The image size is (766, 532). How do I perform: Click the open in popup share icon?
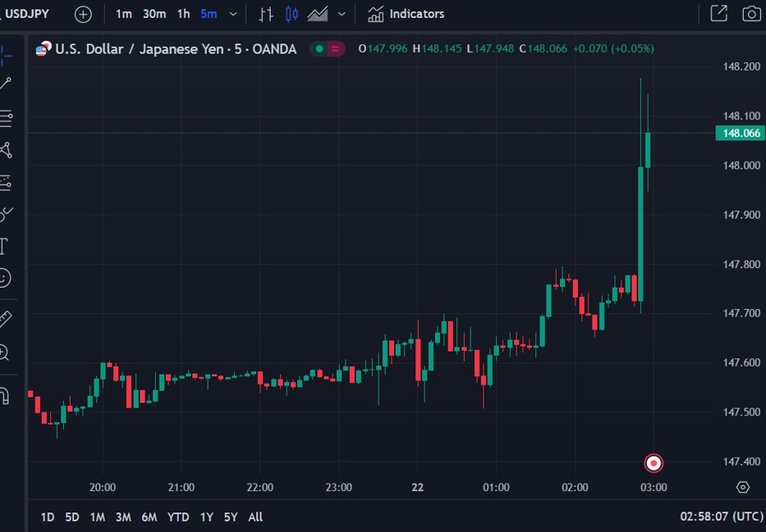719,14
